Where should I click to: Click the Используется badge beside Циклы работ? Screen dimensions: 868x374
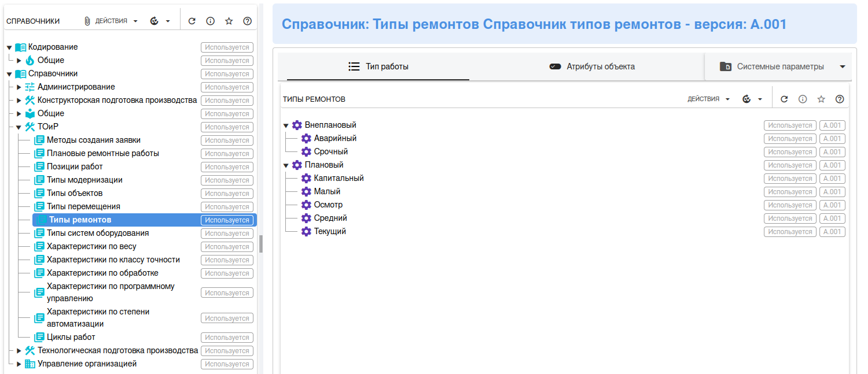pos(227,338)
